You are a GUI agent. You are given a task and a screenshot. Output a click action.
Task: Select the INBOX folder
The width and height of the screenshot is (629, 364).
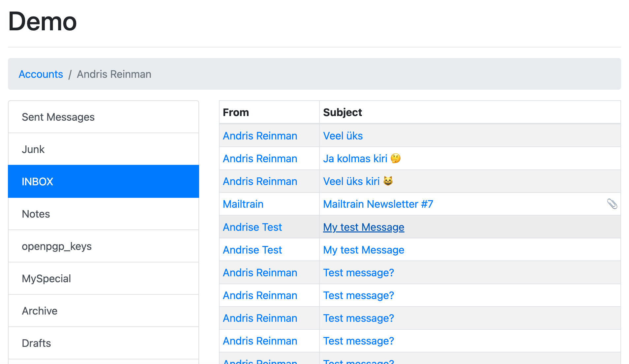37,182
